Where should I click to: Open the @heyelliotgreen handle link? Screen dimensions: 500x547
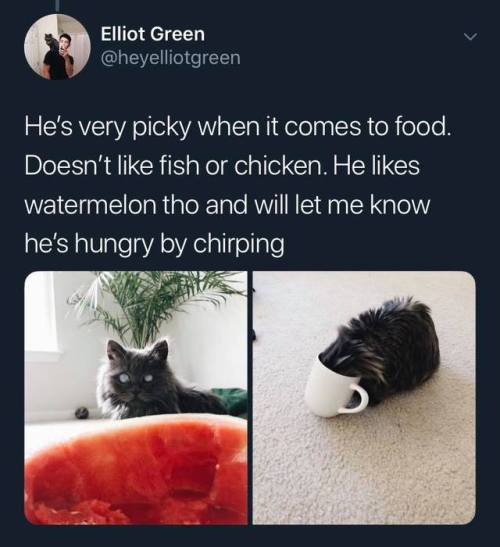pyautogui.click(x=171, y=58)
